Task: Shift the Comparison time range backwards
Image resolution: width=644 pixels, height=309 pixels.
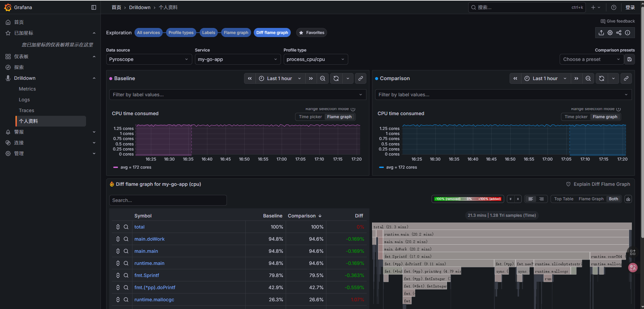Action: 515,78
